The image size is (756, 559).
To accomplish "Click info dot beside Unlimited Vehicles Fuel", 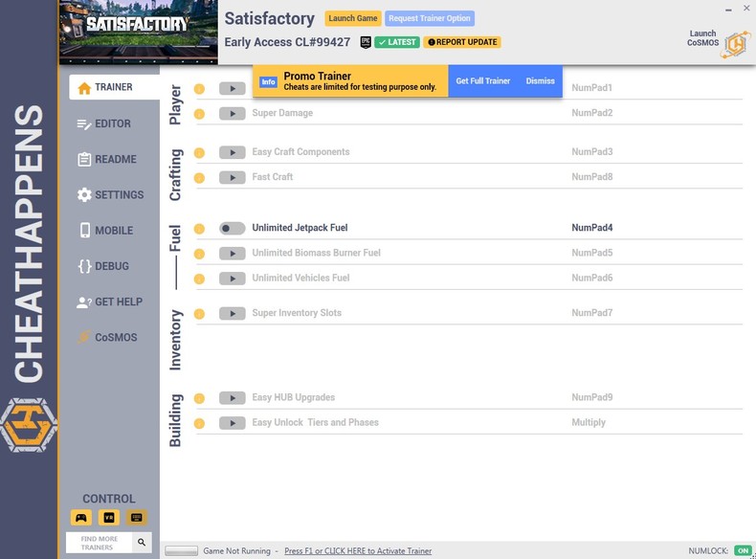I will pos(199,279).
